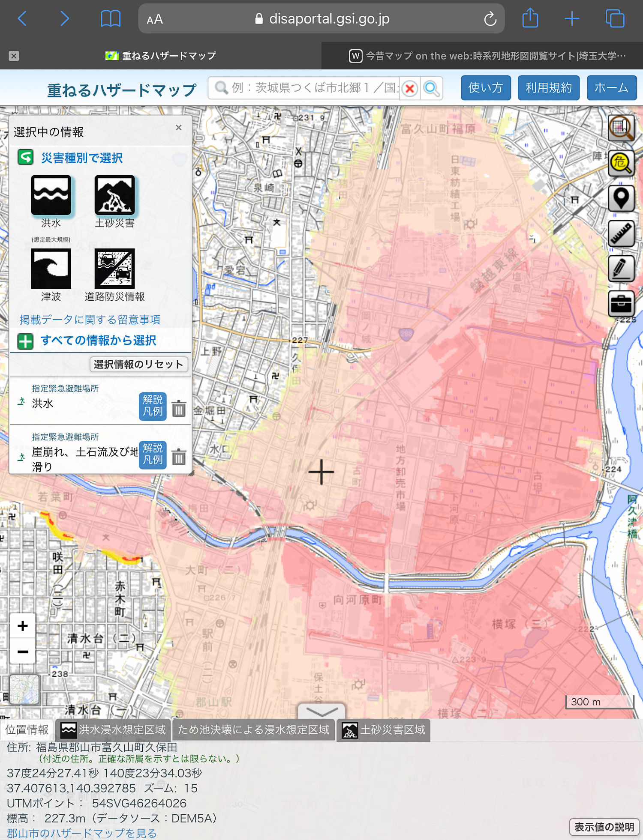
Task: Open the 利用規約 terms page
Action: (x=549, y=88)
